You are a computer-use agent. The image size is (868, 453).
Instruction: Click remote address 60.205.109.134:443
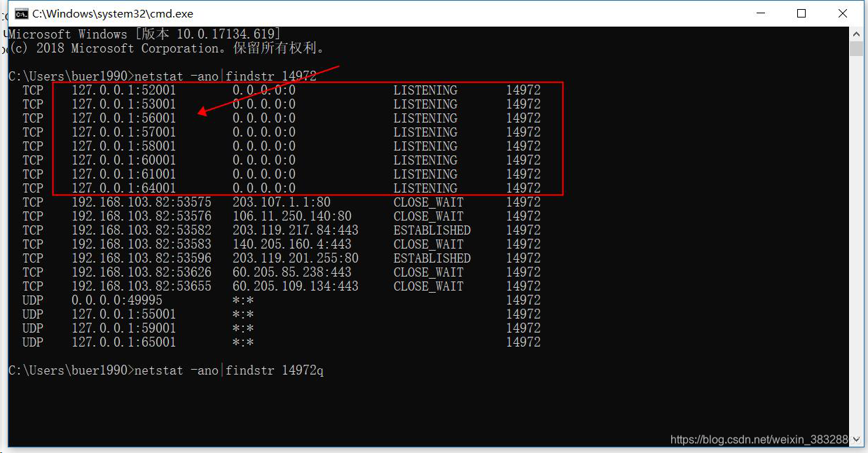tap(296, 286)
